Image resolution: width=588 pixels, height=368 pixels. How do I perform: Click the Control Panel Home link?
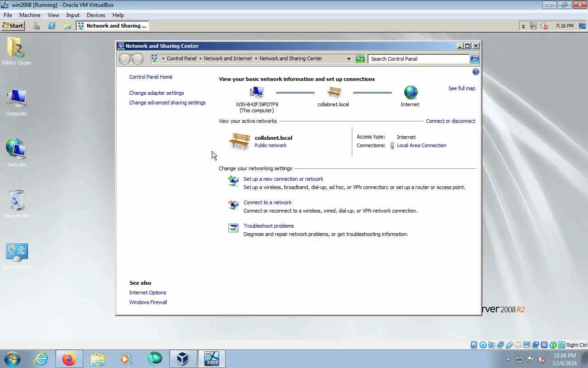(151, 77)
